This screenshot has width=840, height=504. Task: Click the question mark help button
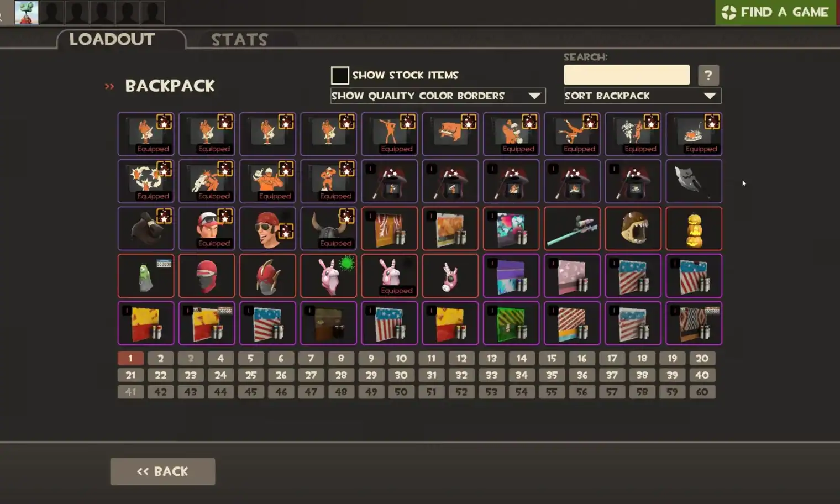coord(708,75)
